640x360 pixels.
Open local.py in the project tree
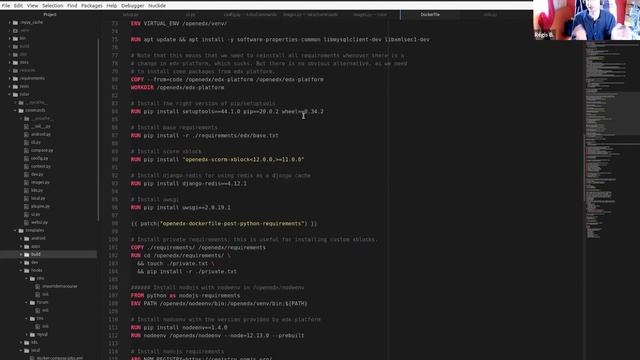click(38, 198)
